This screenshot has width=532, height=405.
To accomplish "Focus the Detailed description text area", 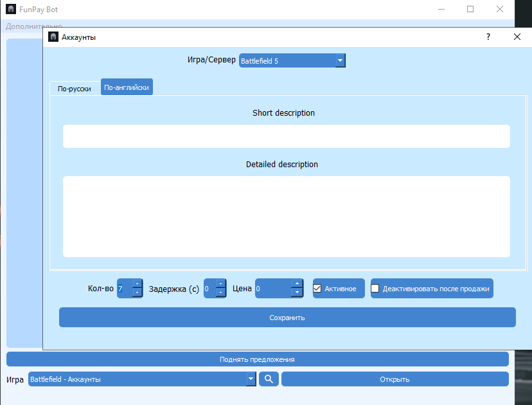I will [286, 217].
